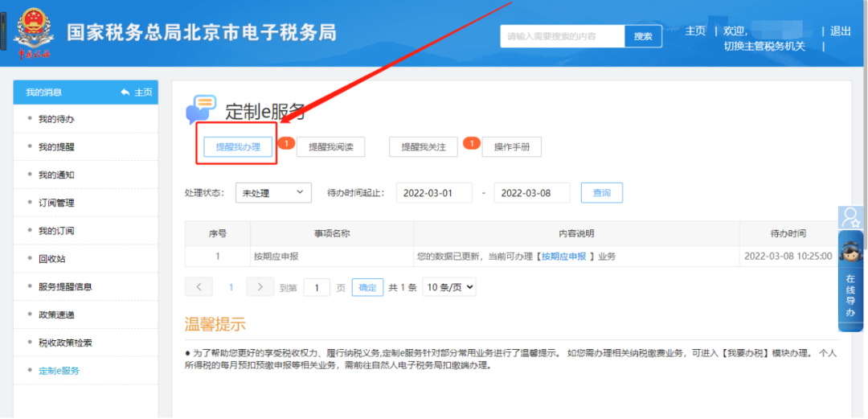
Task: Click the 待办时间 column header
Action: 788,233
